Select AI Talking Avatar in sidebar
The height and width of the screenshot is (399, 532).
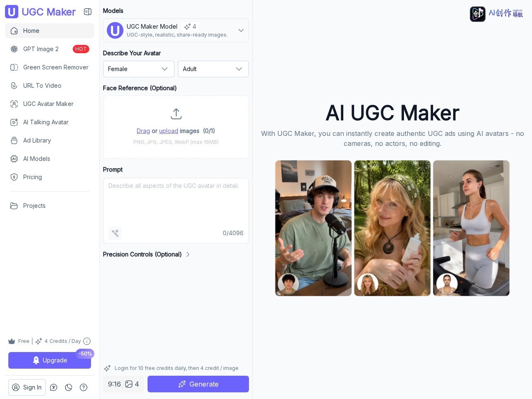(49, 122)
